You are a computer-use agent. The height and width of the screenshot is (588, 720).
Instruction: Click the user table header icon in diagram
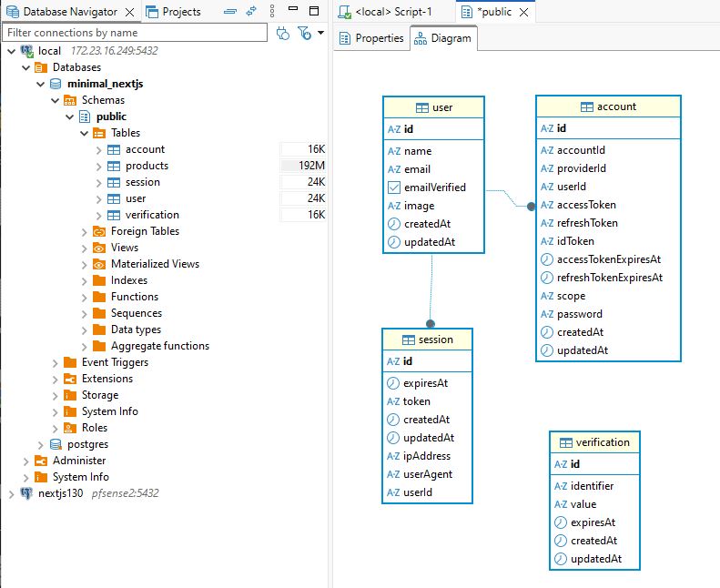[x=422, y=107]
